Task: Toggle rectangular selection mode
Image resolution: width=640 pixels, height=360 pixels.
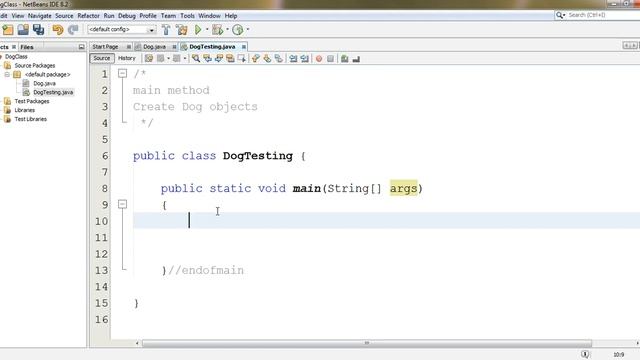Action: (242, 59)
